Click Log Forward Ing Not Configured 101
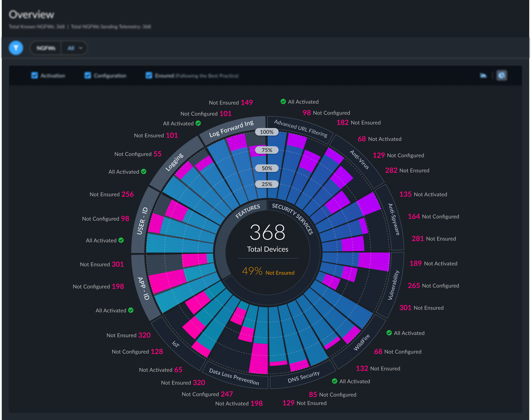 [206, 114]
